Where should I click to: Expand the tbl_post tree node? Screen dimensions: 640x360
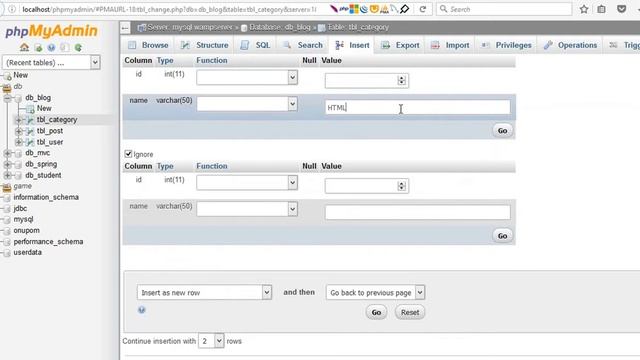click(18, 131)
